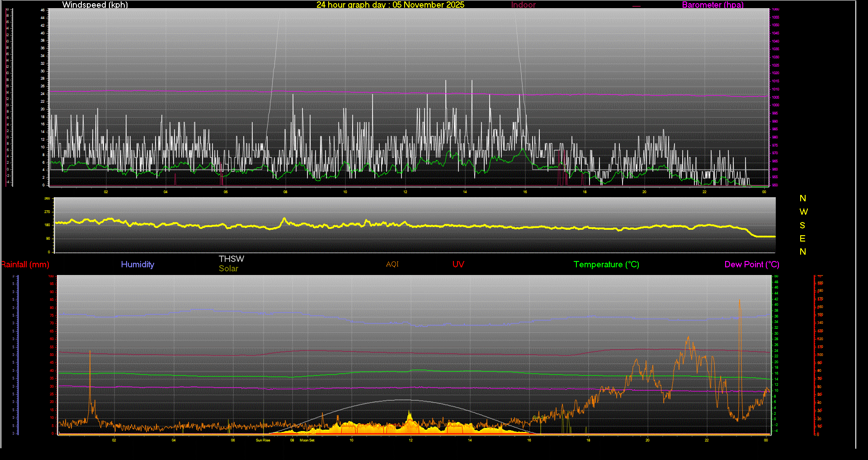This screenshot has width=868, height=460.
Task: Select the Barometer (hpa) legend label
Action: point(712,5)
